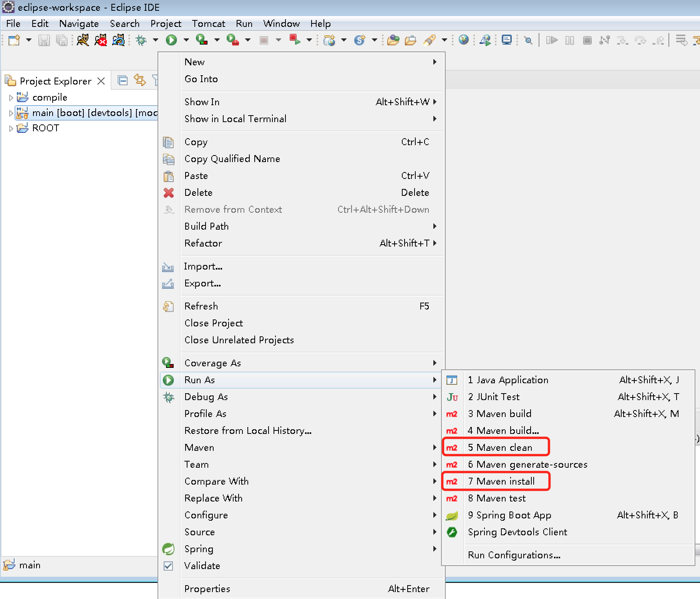
Task: Click the Coverage launch toolbar icon
Action: (x=201, y=40)
